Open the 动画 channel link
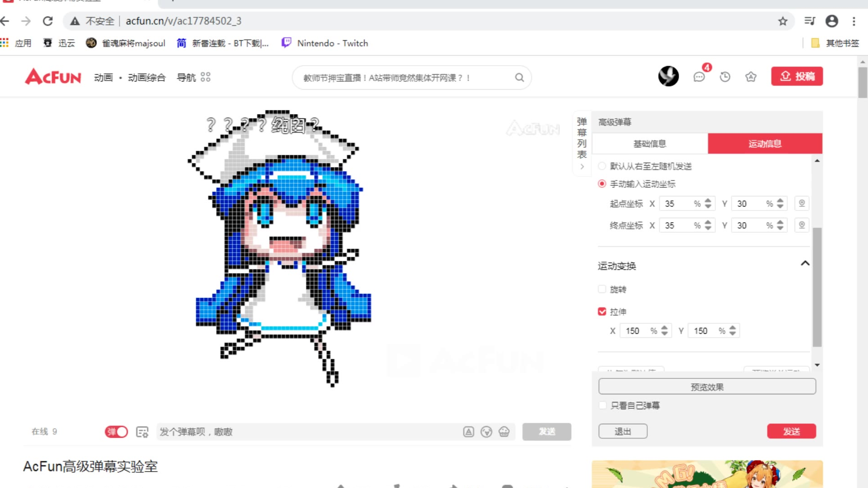868x488 pixels. [x=103, y=77]
